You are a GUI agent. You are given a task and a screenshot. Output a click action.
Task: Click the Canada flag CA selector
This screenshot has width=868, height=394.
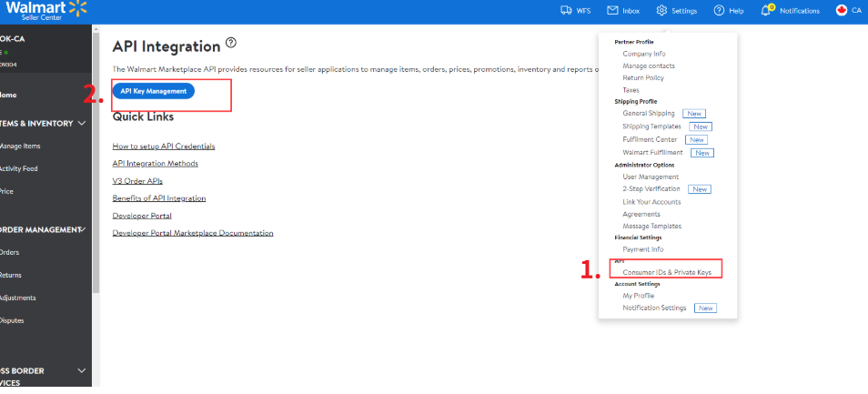849,11
